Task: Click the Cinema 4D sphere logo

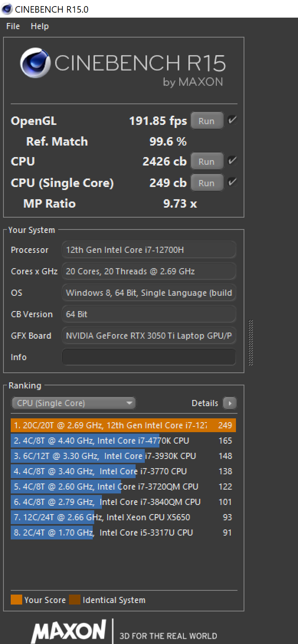Action: pyautogui.click(x=35, y=63)
